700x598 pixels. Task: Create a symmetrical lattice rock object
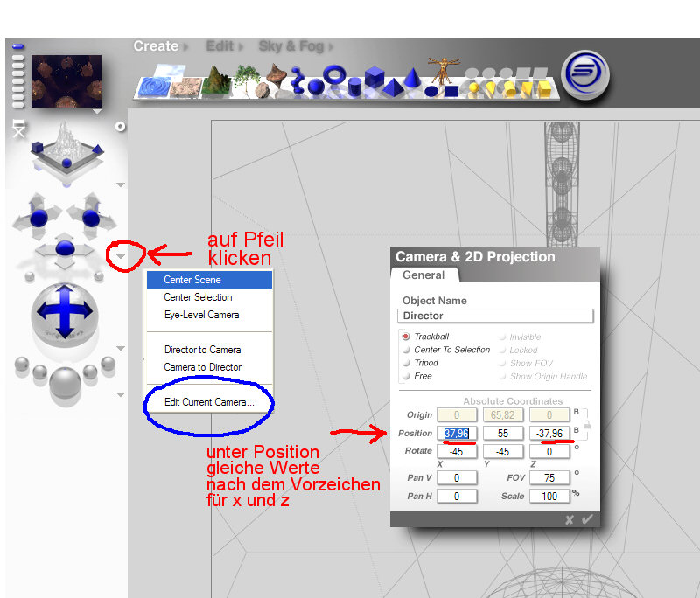tap(276, 75)
